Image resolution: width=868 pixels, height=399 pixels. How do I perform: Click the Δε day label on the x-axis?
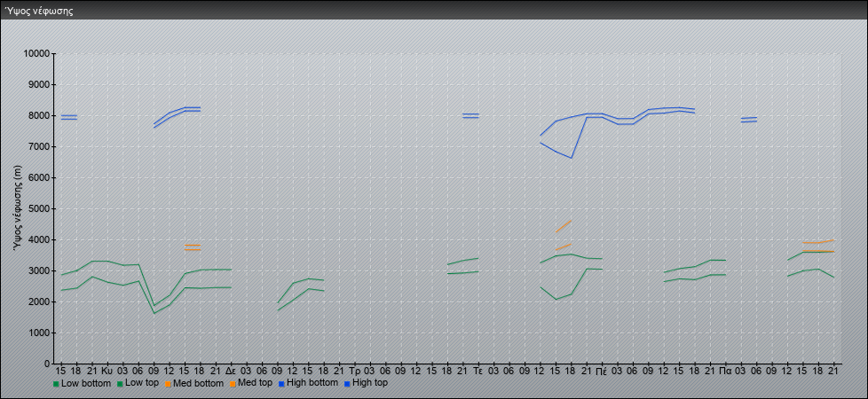coord(231,371)
